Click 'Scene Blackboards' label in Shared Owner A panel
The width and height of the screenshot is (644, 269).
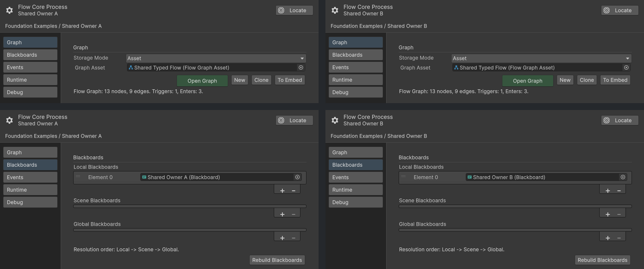(x=97, y=200)
